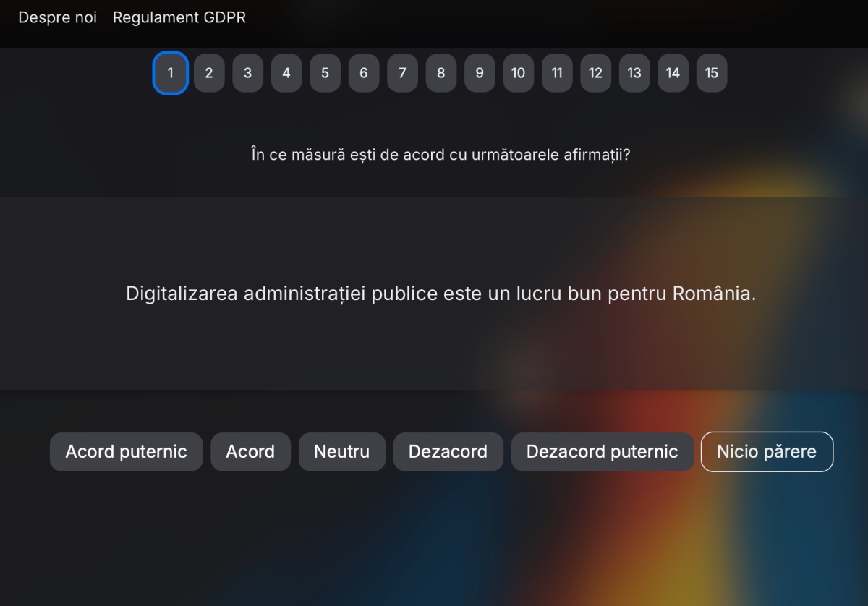
Task: Go to question number 3
Action: [248, 73]
